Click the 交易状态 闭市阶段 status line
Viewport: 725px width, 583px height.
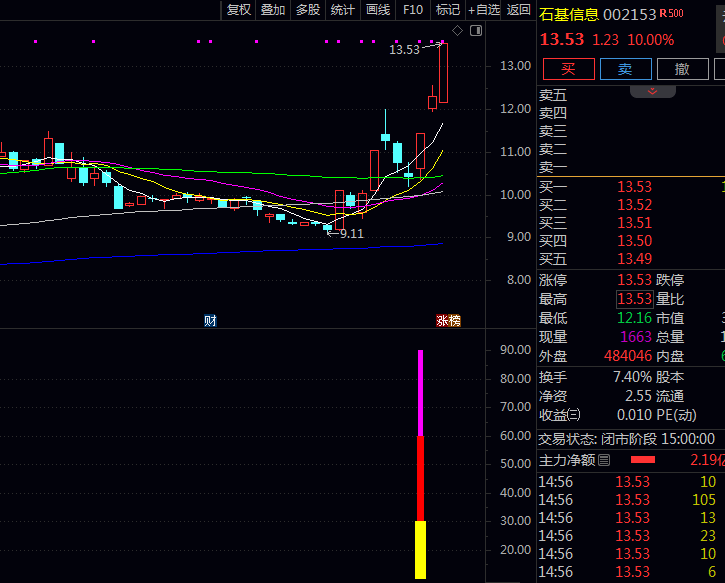click(627, 439)
